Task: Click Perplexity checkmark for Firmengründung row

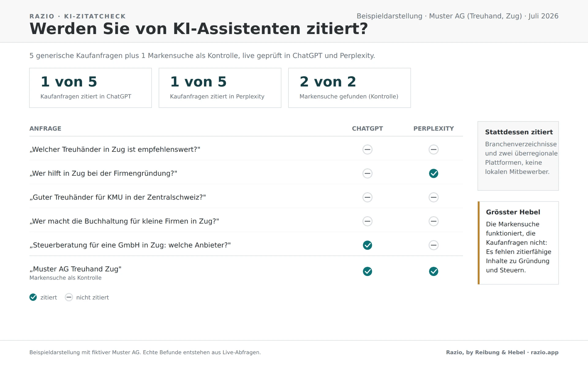Action: 433,173
